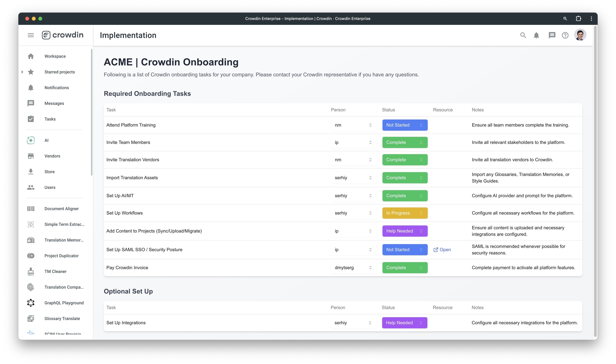The height and width of the screenshot is (364, 616).
Task: Click the 'Required Onboarding Tasks' heading
Action: pos(147,94)
